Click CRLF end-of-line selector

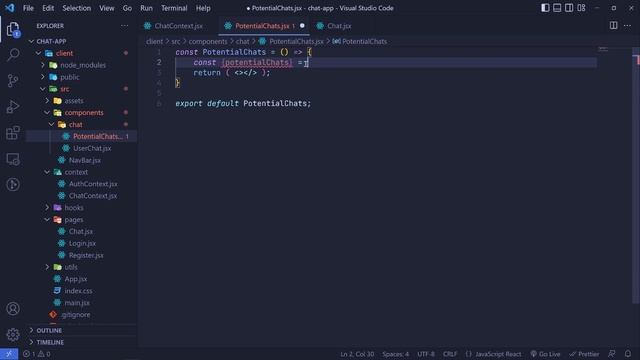click(x=450, y=354)
